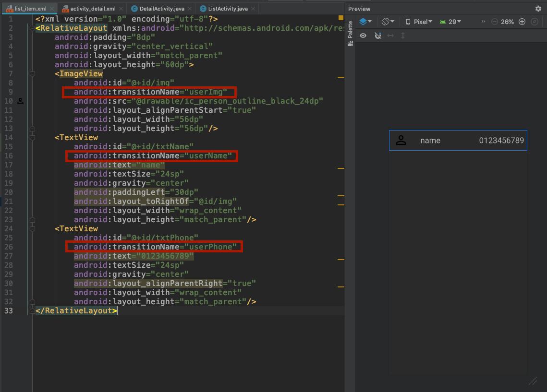Select the "0123456789" TextView in the preview
547x392 pixels.
coord(501,141)
